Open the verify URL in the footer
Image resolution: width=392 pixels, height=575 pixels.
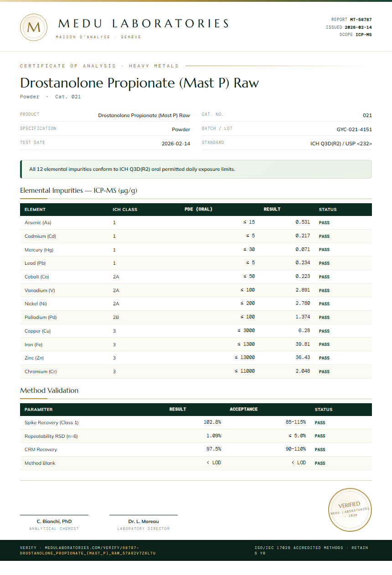(x=88, y=550)
